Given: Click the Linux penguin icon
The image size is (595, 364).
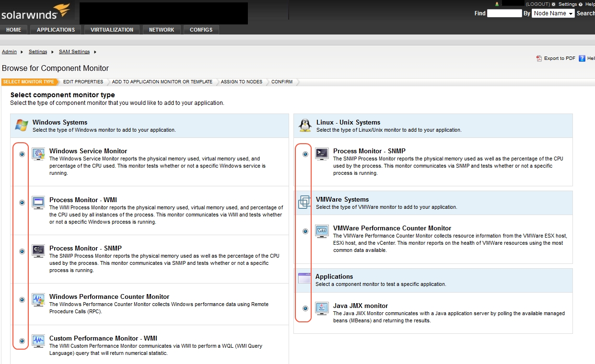Looking at the screenshot, I should click(305, 125).
